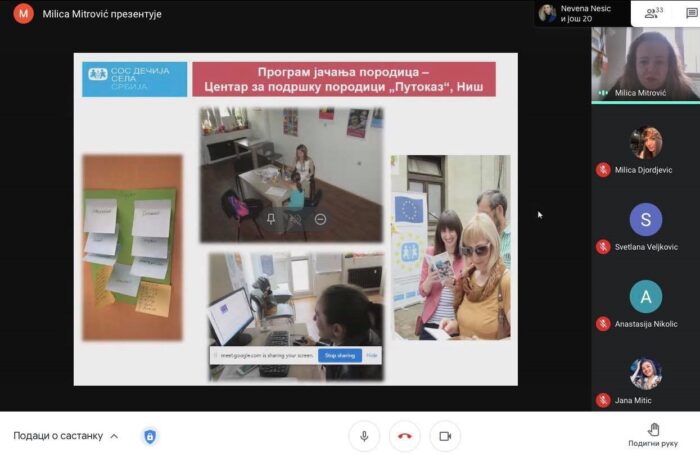
Task: Open the chat panel icon
Action: click(691, 13)
